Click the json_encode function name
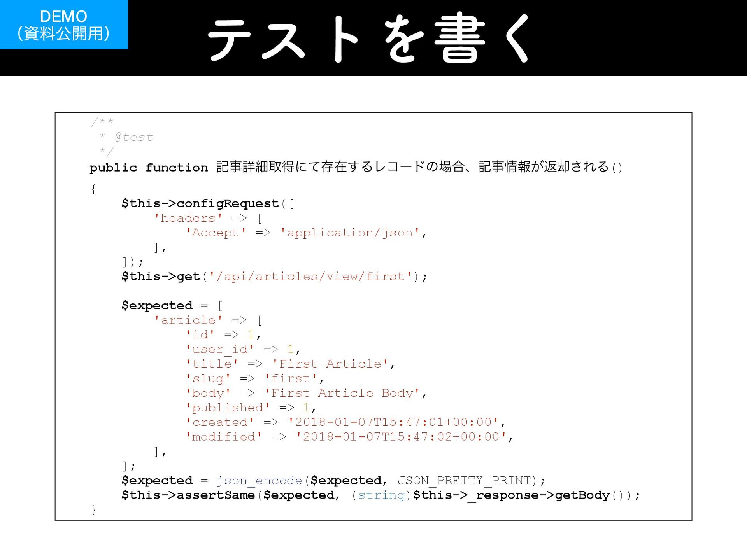 [259, 481]
